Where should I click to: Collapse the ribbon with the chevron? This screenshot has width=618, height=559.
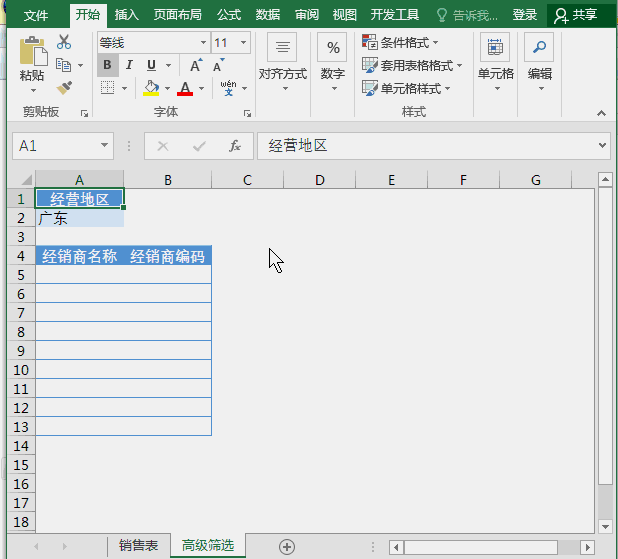601,114
